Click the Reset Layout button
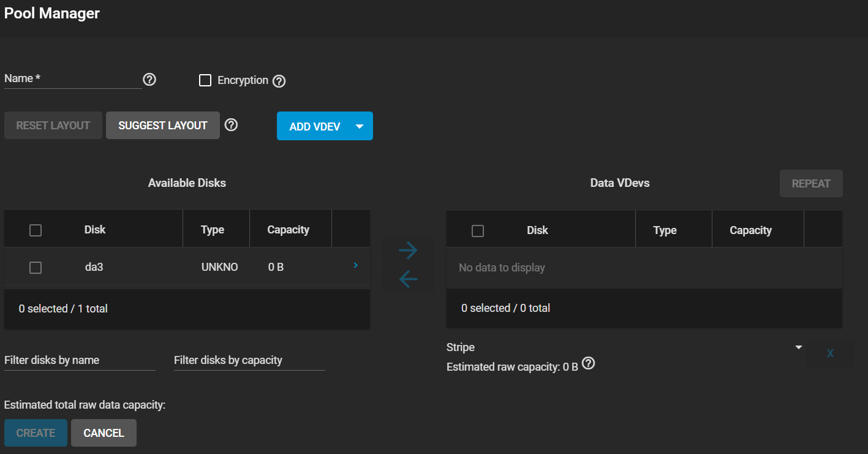 (53, 126)
